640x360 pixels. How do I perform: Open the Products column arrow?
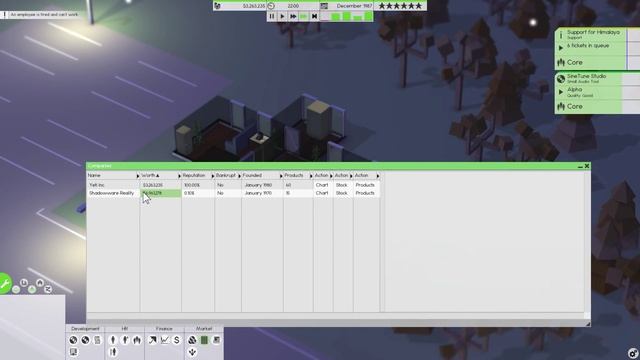click(x=311, y=176)
